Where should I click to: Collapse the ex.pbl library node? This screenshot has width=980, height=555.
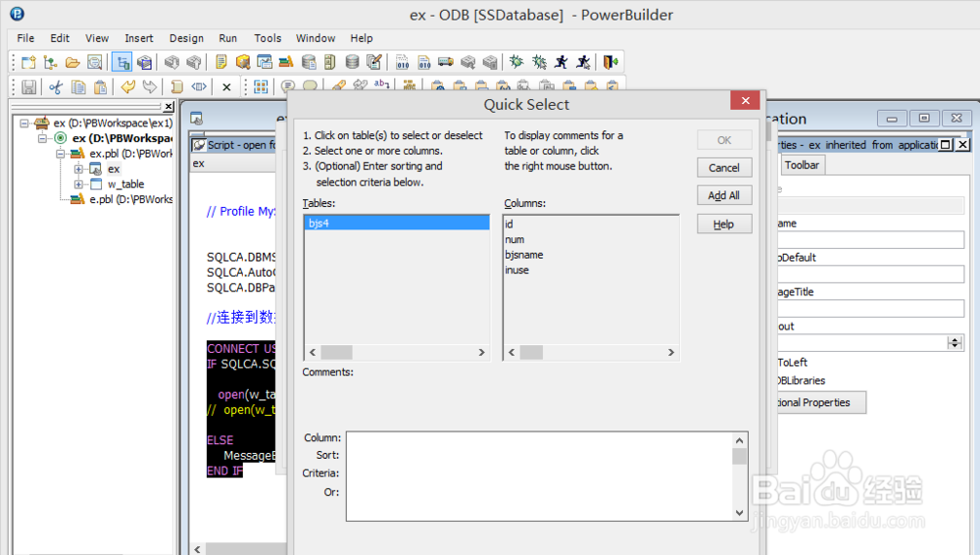(60, 153)
